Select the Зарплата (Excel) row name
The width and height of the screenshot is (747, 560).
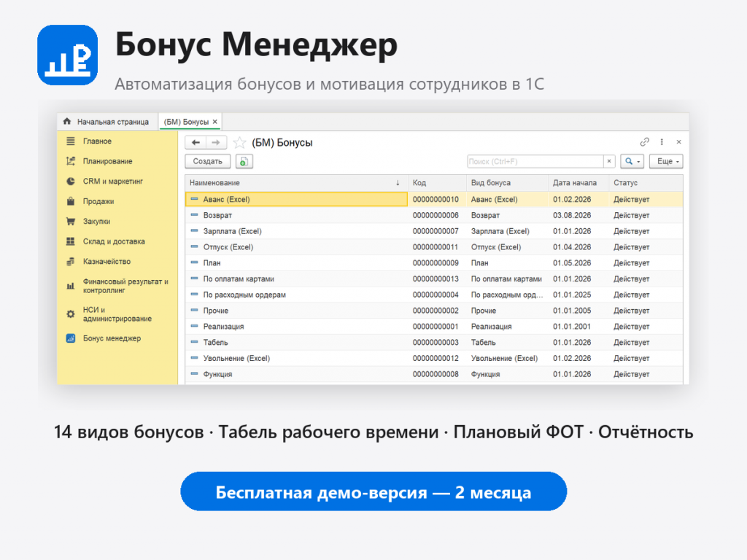point(232,231)
